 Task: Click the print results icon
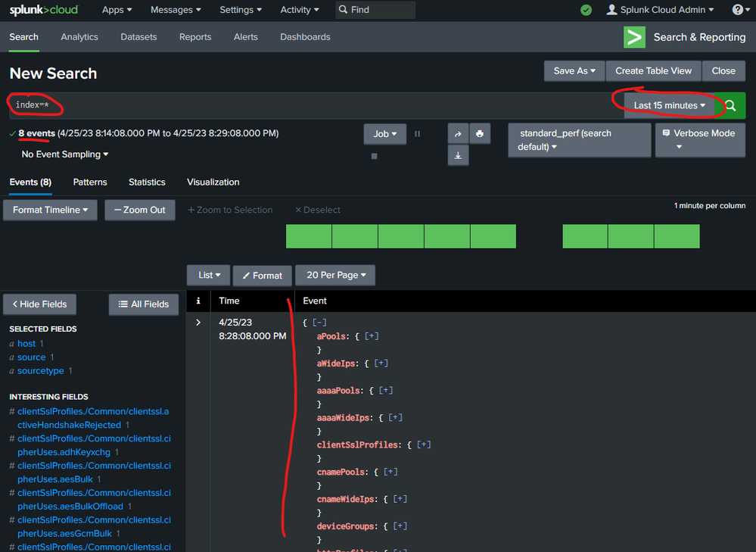pyautogui.click(x=480, y=134)
